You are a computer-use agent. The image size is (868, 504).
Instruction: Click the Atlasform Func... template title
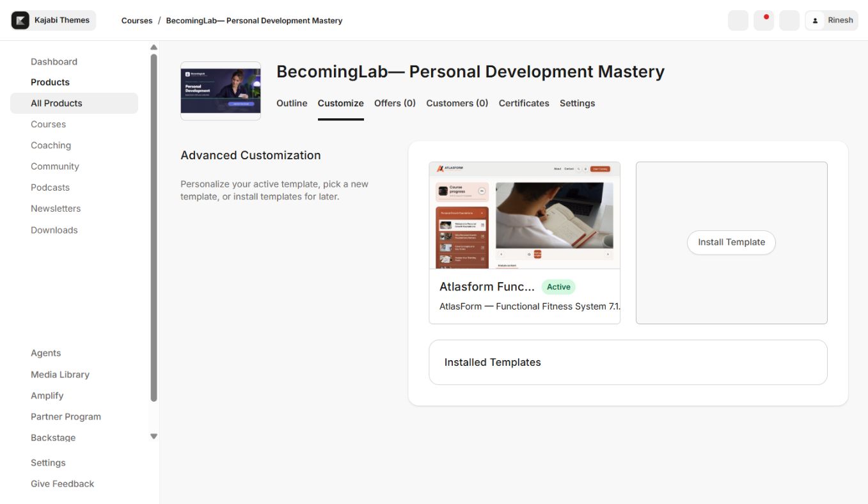(x=487, y=287)
